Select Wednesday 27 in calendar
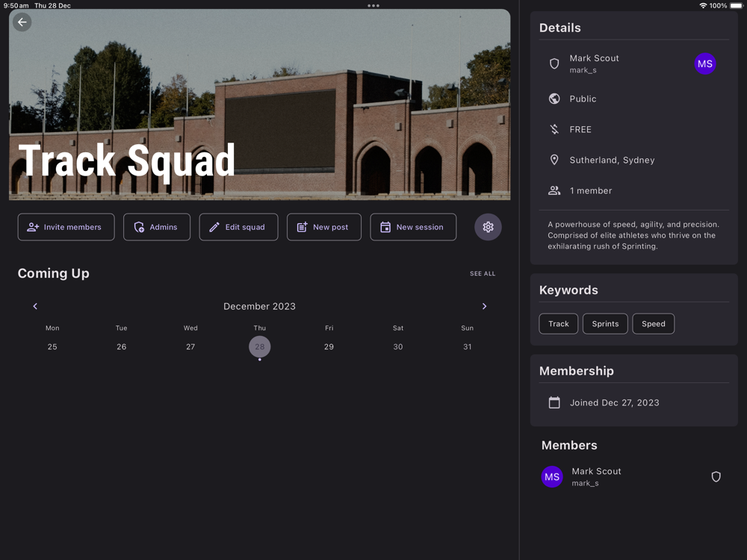 190,346
